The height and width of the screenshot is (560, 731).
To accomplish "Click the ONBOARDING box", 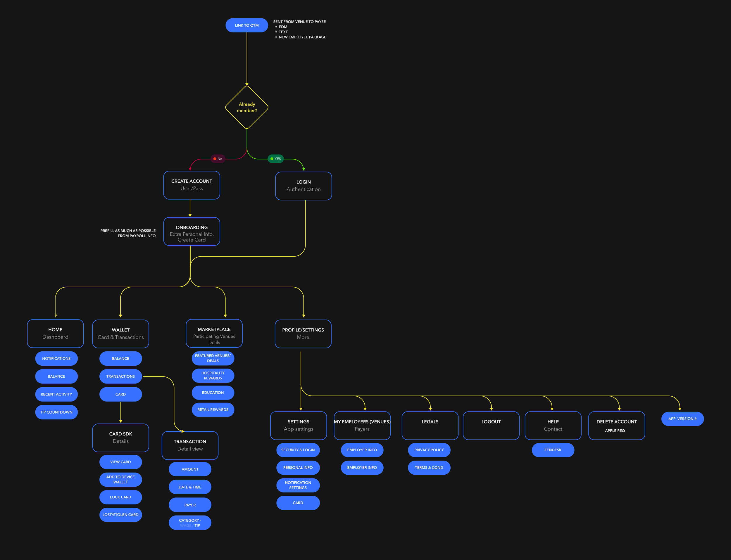I will click(x=192, y=232).
